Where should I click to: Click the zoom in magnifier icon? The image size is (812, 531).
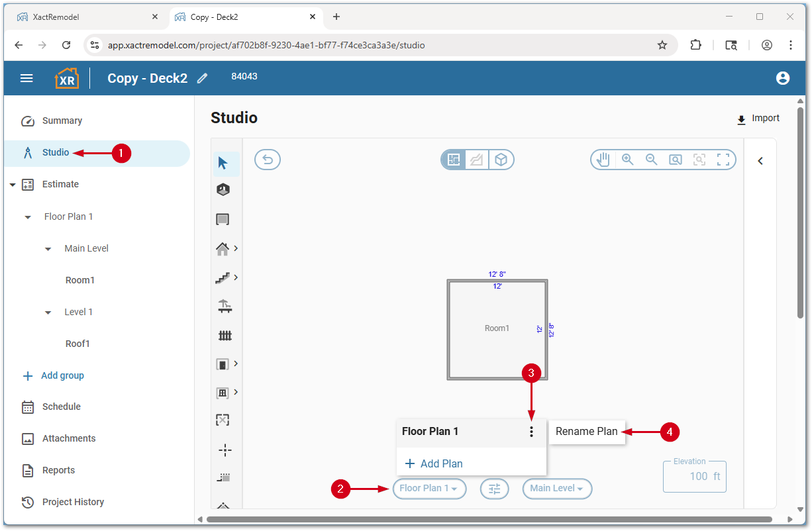pyautogui.click(x=627, y=160)
